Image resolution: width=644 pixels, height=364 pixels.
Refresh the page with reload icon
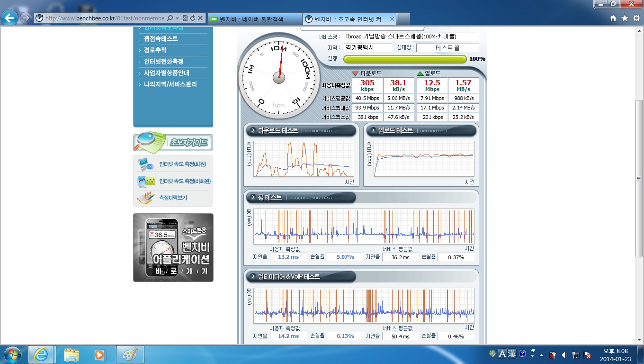coord(193,18)
